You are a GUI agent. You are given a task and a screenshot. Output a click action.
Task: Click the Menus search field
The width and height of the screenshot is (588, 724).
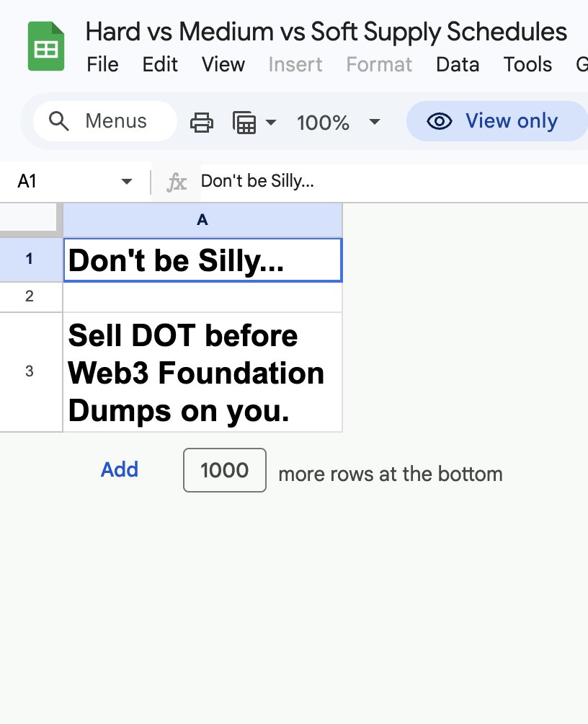click(105, 121)
